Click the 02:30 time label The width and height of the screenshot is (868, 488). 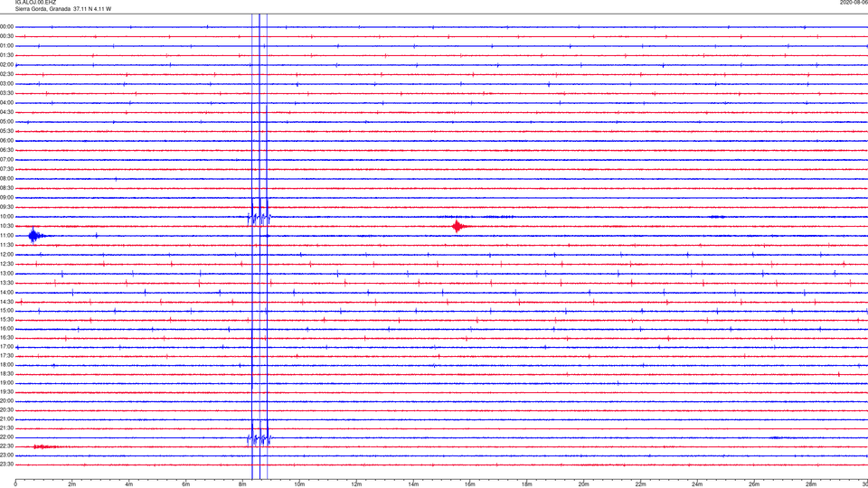[6, 74]
